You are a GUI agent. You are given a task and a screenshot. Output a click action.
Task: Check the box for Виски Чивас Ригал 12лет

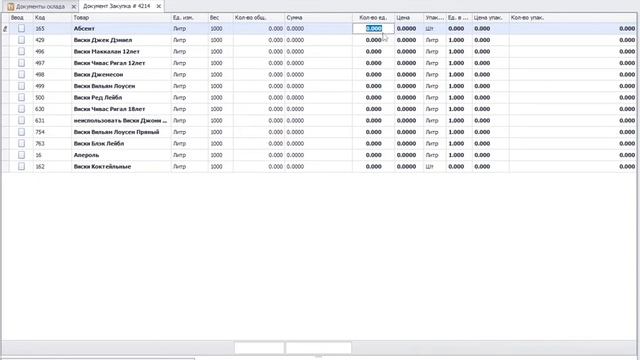coord(21,63)
